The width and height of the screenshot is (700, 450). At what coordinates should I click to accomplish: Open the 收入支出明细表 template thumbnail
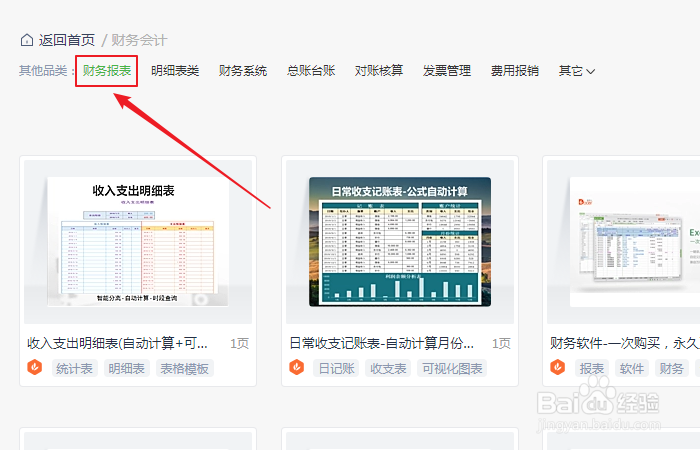click(138, 242)
